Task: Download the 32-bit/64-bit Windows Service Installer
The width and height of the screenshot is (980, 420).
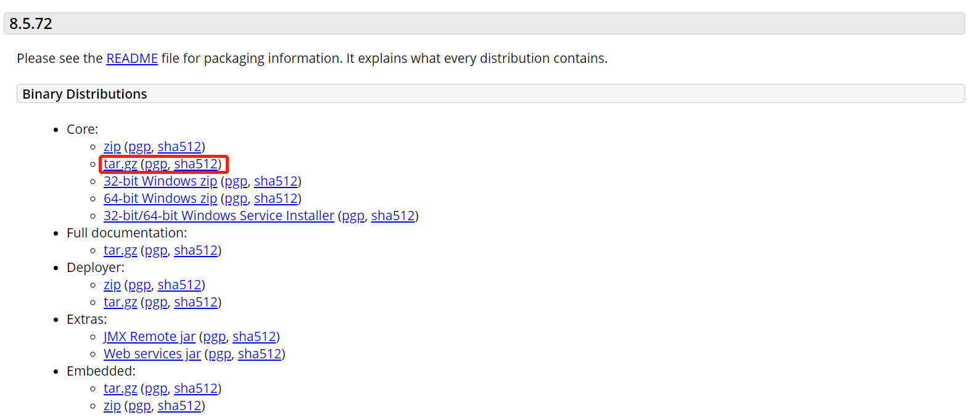Action: click(219, 216)
